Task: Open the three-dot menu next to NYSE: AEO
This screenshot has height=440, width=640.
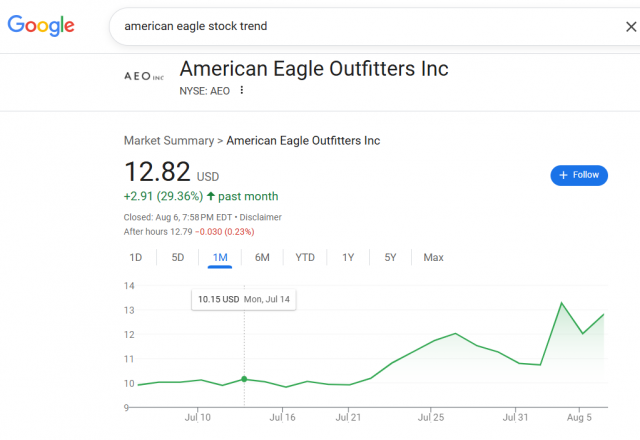Action: 242,90
